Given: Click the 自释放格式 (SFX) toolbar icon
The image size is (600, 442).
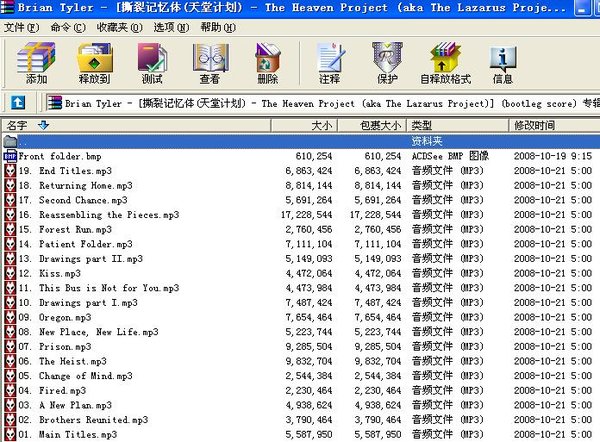Looking at the screenshot, I should coord(445,63).
